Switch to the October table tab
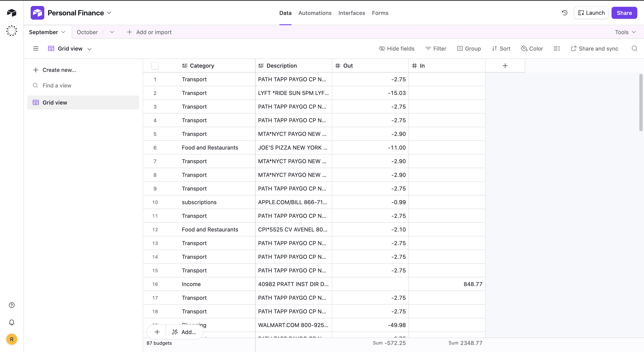This screenshot has width=644, height=352. 87,32
